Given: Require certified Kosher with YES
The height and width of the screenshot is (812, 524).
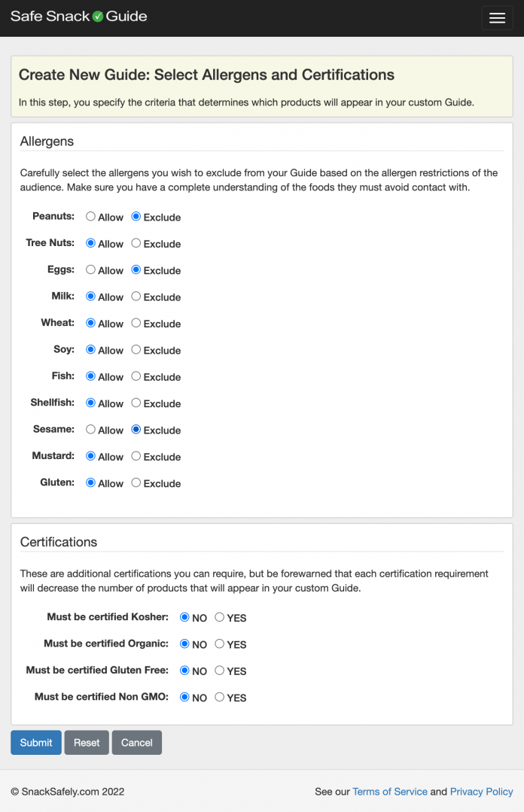Looking at the screenshot, I should tap(220, 617).
